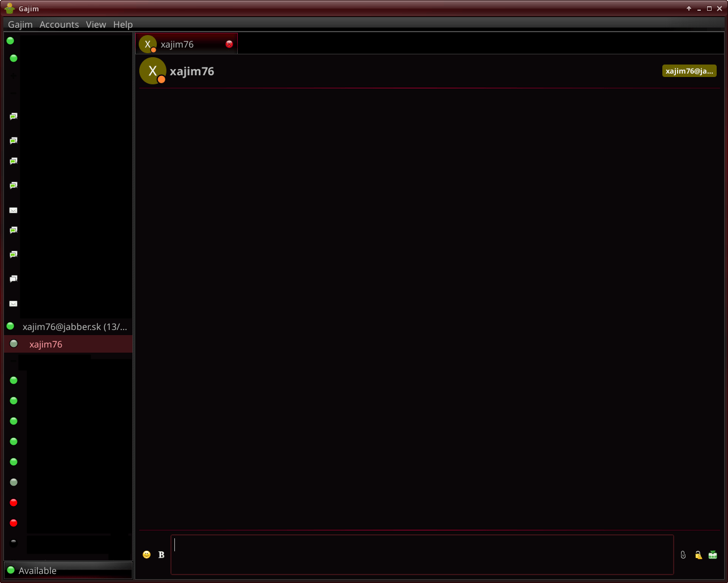Close the xajim76 chat tab
This screenshot has height=583, width=728.
(229, 44)
